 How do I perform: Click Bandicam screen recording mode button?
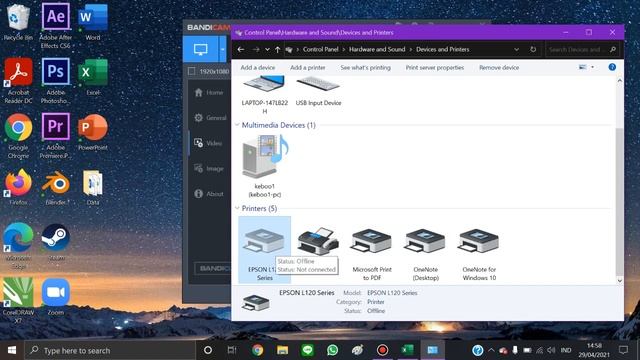tap(200, 49)
